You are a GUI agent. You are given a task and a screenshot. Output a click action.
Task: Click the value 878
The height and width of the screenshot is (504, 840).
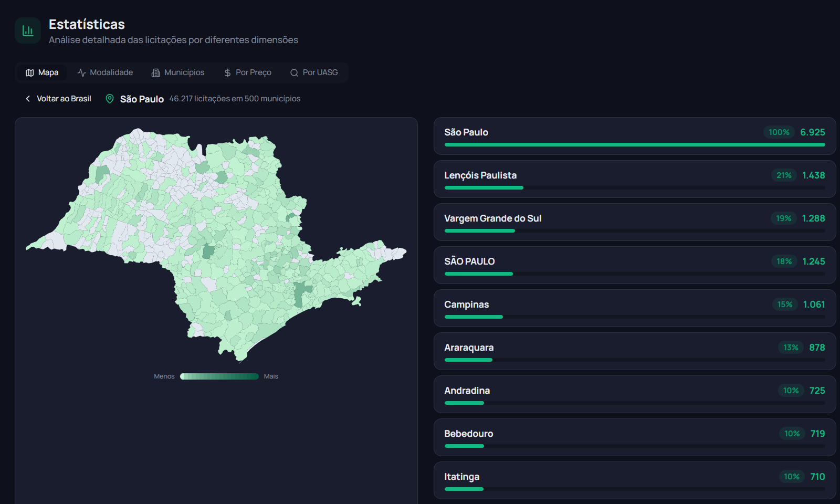click(x=817, y=348)
